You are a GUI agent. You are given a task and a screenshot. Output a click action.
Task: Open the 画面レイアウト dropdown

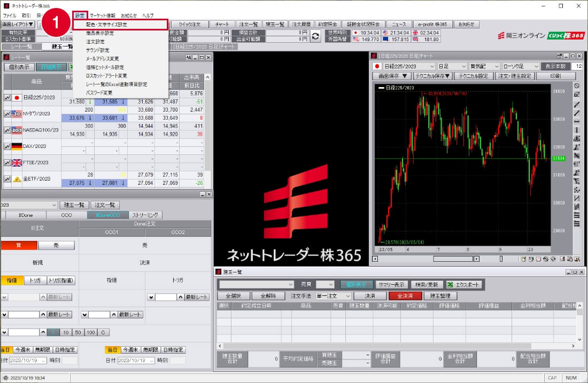tap(18, 25)
